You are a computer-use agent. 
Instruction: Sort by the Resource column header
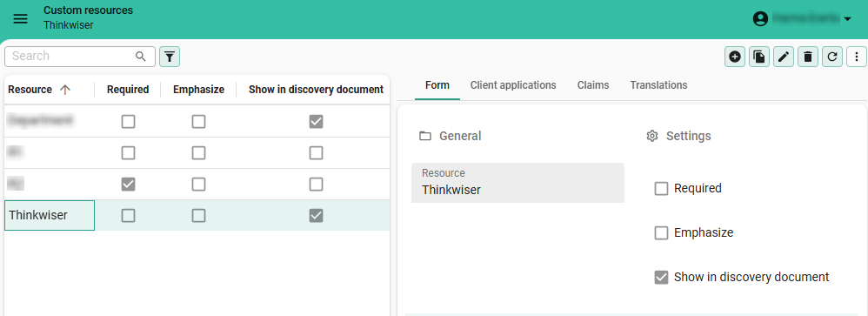click(x=30, y=90)
